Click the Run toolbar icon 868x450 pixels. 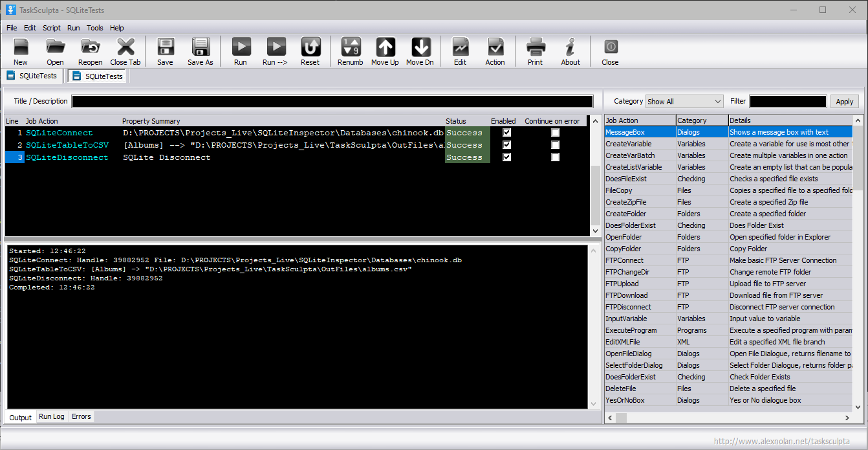click(x=241, y=48)
